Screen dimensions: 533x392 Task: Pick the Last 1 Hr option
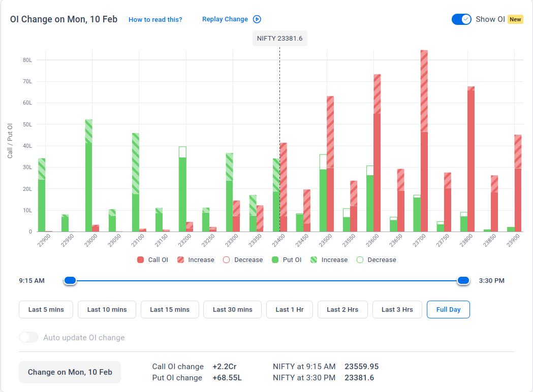pyautogui.click(x=289, y=309)
